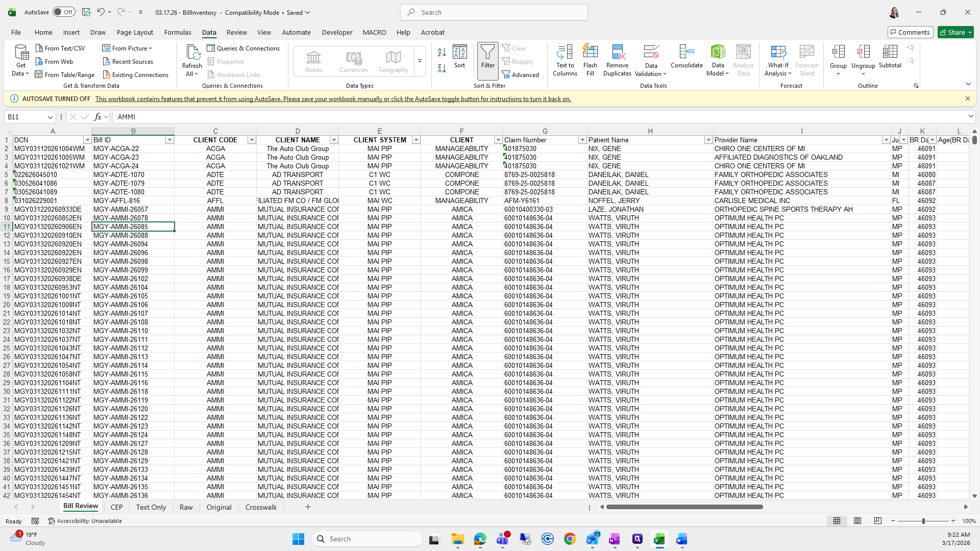Image resolution: width=980 pixels, height=551 pixels.
Task: Open the Patient Name column filter dropdown
Action: (708, 140)
